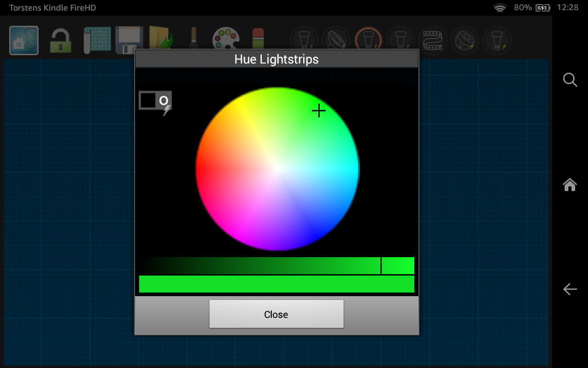Save using the floppy disk icon
The width and height of the screenshot is (588, 368).
pos(129,40)
